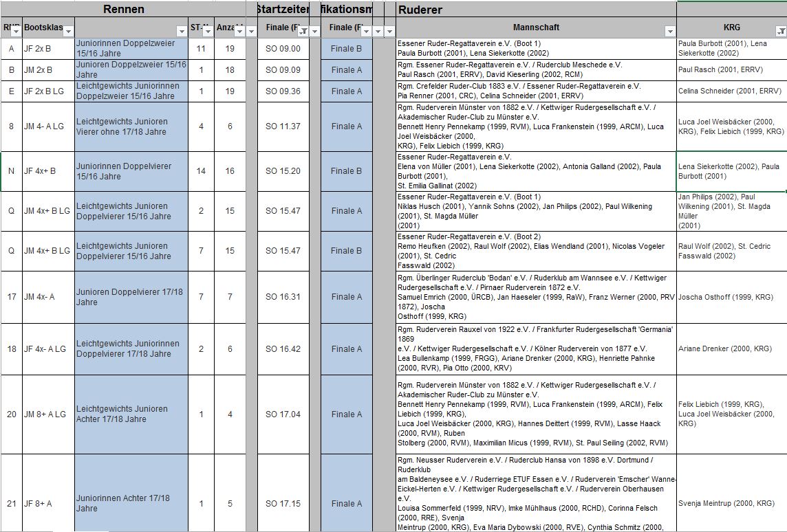The height and width of the screenshot is (532, 787).
Task: Select the Rennen header cell
Action: point(124,10)
